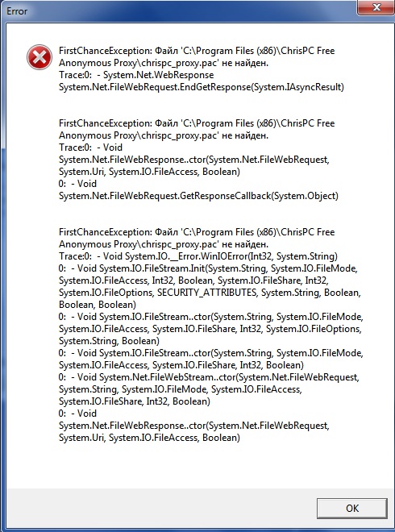Viewport: 395px width, 532px height.
Task: Click line starting '0: - Void System.IO.FileStream.Init'
Action: pyautogui.click(x=208, y=268)
